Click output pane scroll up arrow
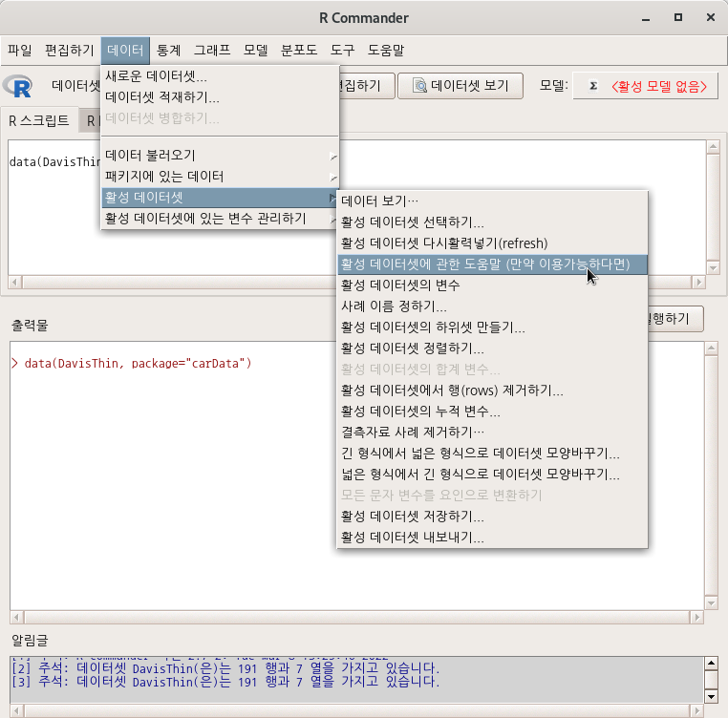The height and width of the screenshot is (718, 728). click(x=711, y=348)
